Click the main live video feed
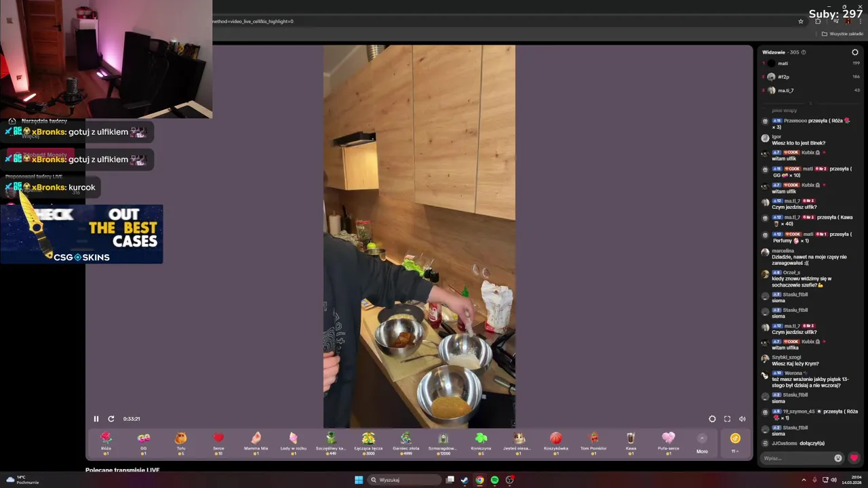The image size is (868, 488). (419, 237)
